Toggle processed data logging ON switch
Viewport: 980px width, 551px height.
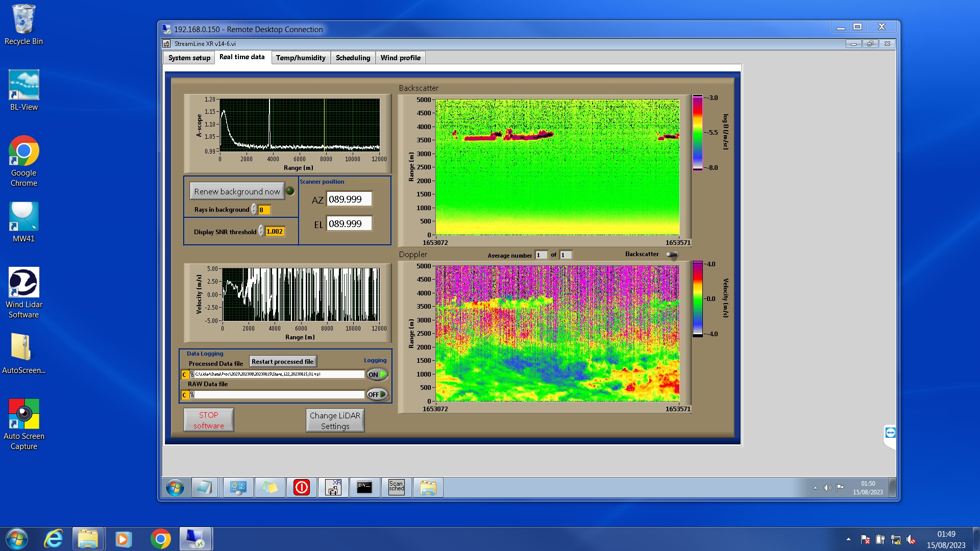pyautogui.click(x=377, y=374)
